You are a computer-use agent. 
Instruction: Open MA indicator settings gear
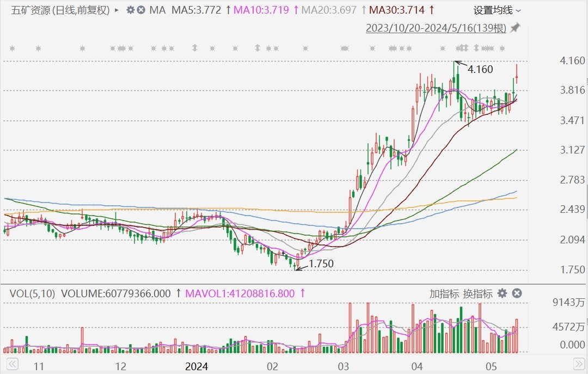[x=130, y=10]
